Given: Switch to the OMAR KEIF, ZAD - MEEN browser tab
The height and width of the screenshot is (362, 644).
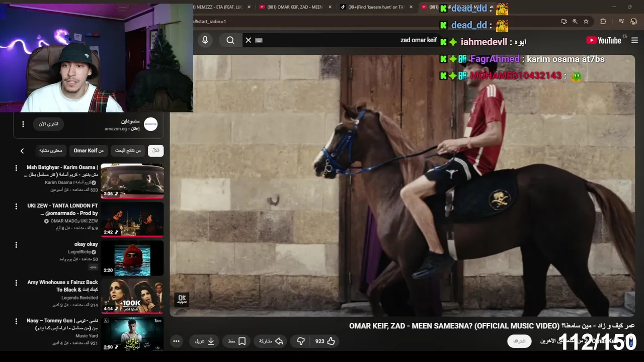Looking at the screenshot, I should (294, 7).
